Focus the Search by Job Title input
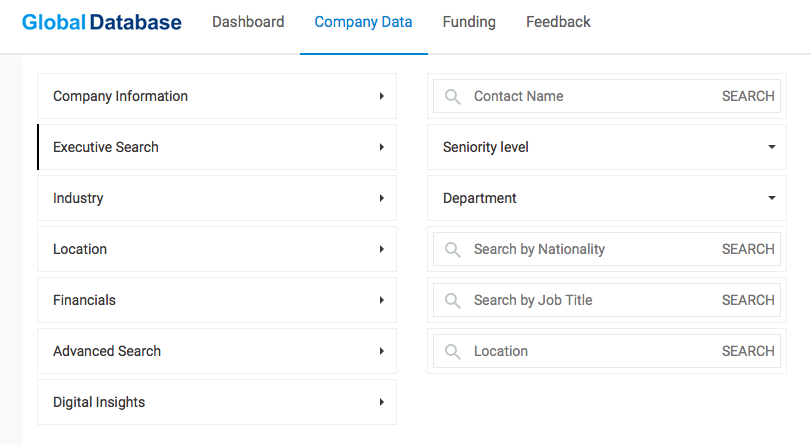The image size is (811, 445). pos(590,301)
